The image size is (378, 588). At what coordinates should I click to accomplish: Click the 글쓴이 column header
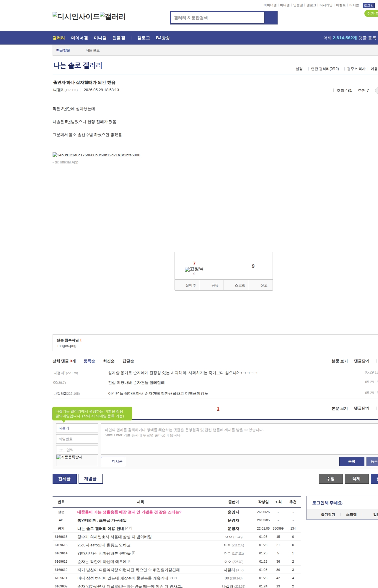(233, 502)
